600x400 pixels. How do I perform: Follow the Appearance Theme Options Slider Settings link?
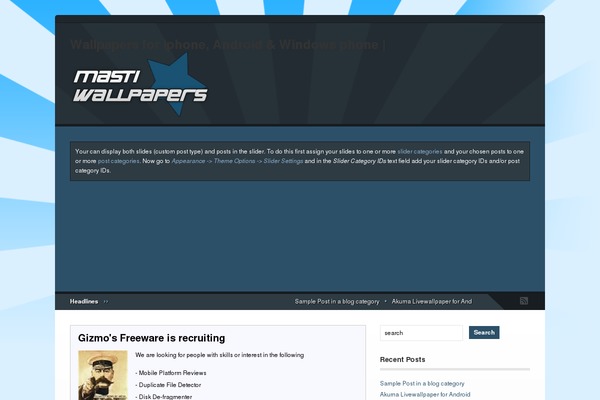coord(237,161)
